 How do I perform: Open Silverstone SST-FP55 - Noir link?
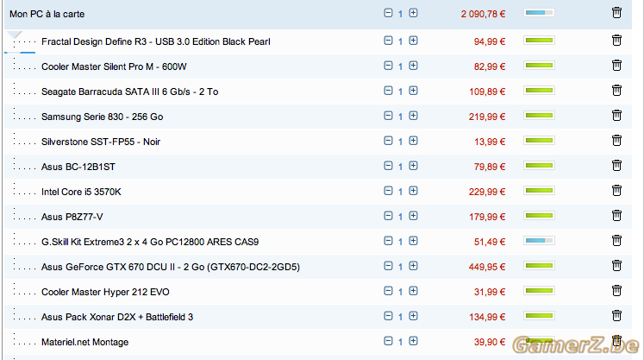(x=101, y=142)
